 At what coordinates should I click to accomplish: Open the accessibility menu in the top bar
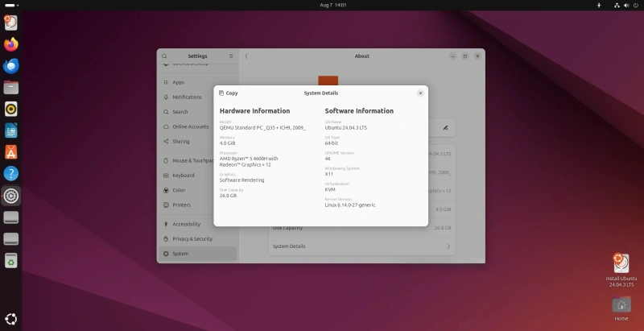599,6
